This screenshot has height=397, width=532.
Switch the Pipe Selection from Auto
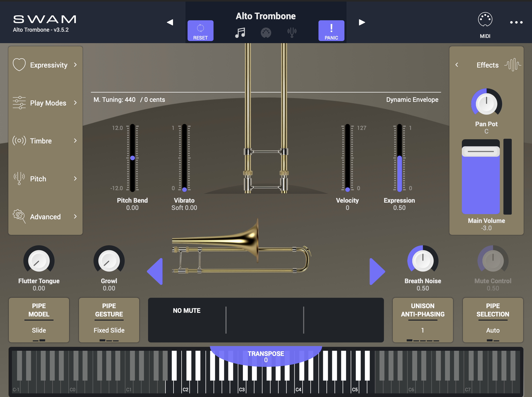tap(492, 320)
